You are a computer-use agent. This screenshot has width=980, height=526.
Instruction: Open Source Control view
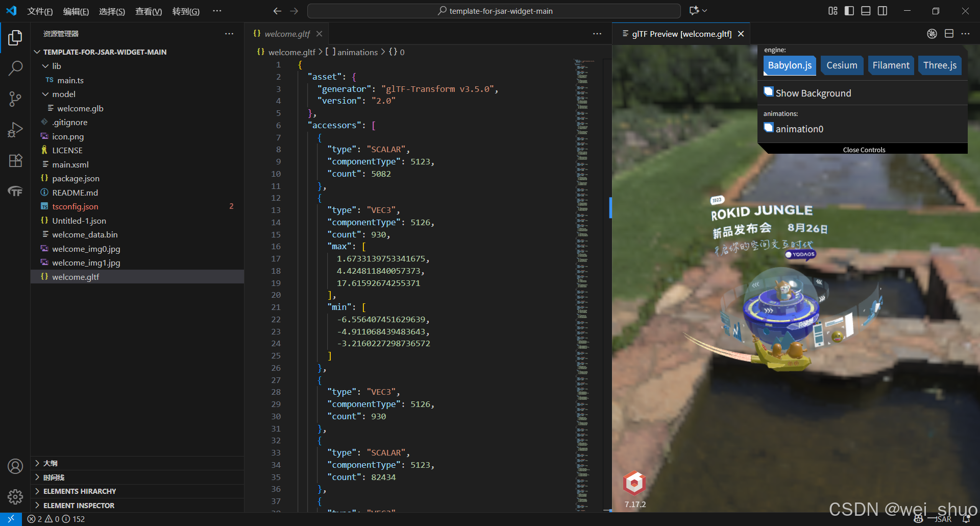pos(15,99)
